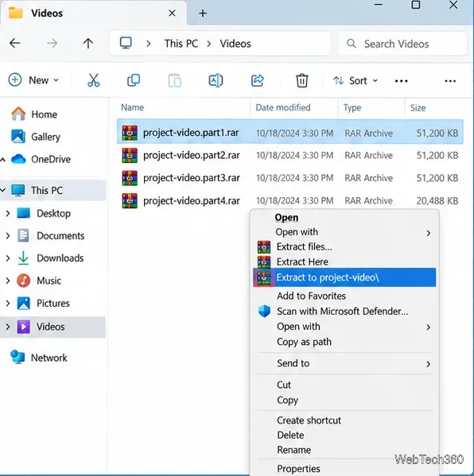Open Desktop in the sidebar
This screenshot has width=474, height=476.
click(x=44, y=214)
